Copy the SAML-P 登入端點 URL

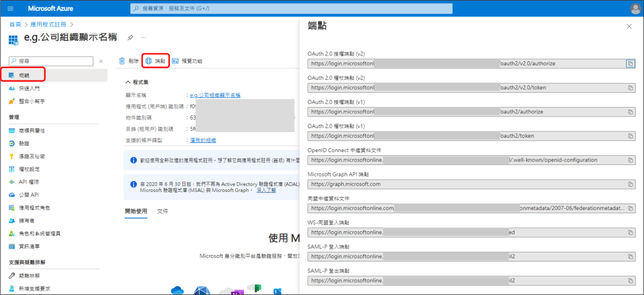(630, 256)
